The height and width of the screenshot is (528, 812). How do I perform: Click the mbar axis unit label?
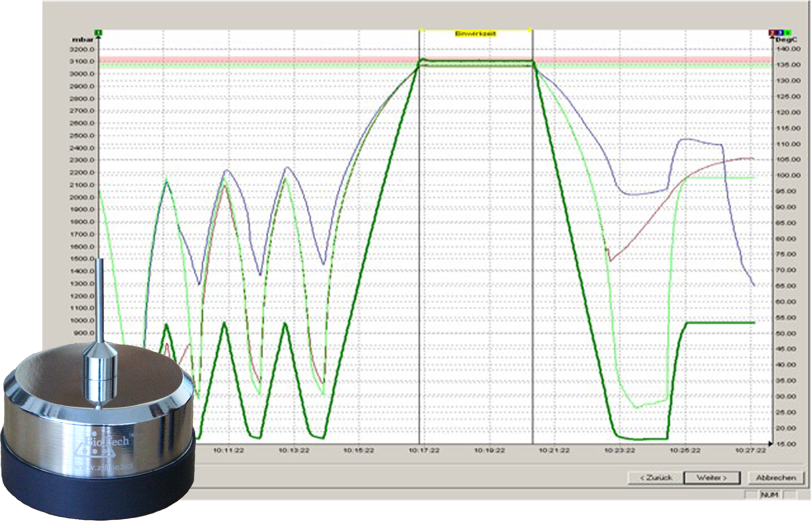click(82, 40)
